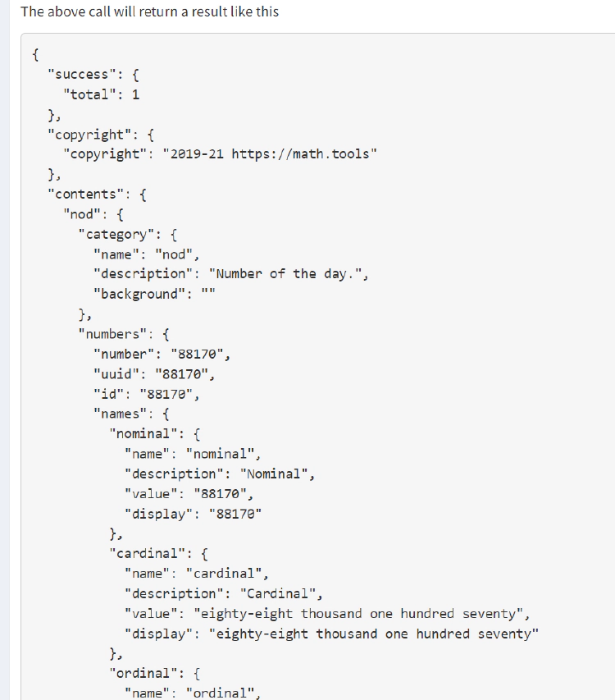Click the "names" key line

pos(131,414)
